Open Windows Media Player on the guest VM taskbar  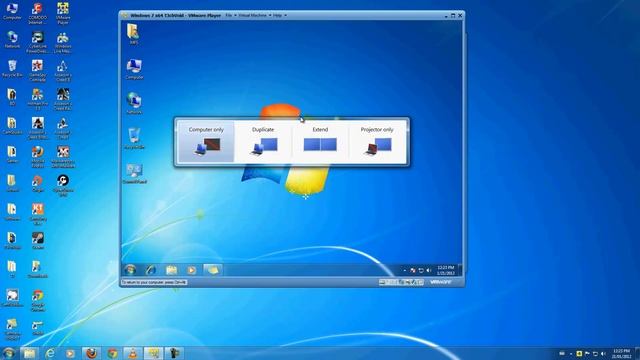[191, 270]
